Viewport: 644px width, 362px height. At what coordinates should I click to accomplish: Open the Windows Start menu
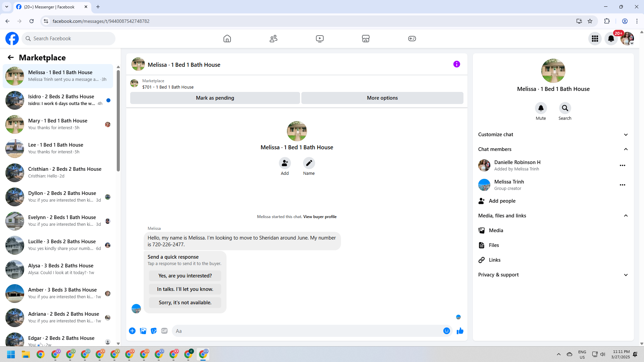click(x=11, y=354)
